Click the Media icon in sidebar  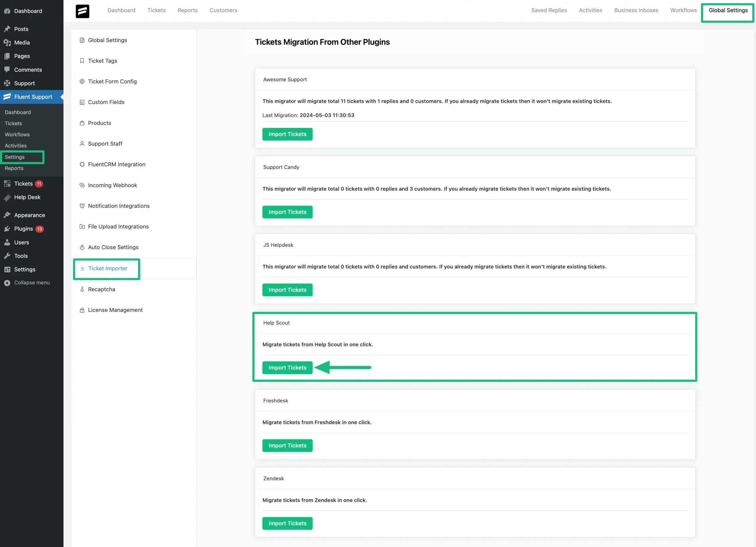(x=7, y=42)
